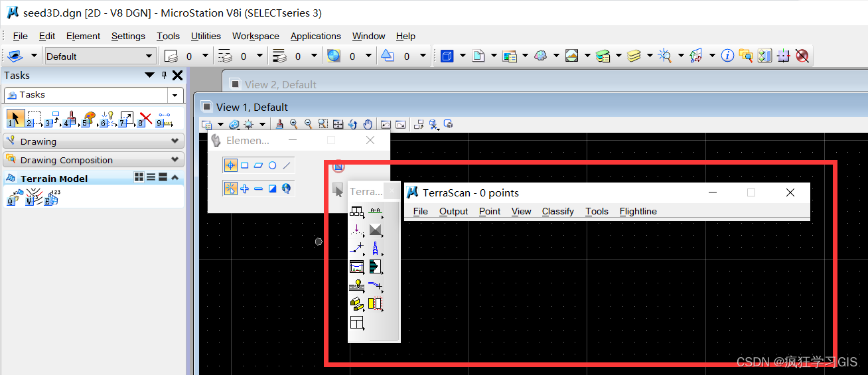Open the active level Default combo box
Viewport: 868px width, 375px height.
(x=100, y=56)
